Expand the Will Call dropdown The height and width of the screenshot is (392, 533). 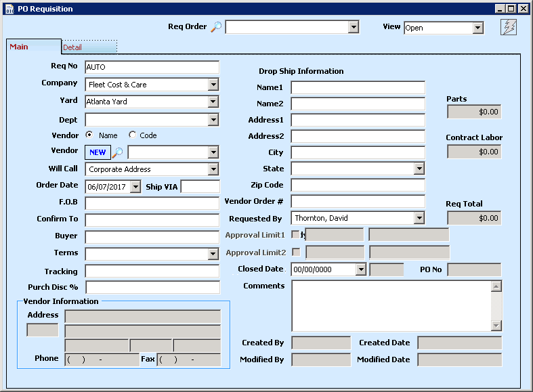coord(213,169)
